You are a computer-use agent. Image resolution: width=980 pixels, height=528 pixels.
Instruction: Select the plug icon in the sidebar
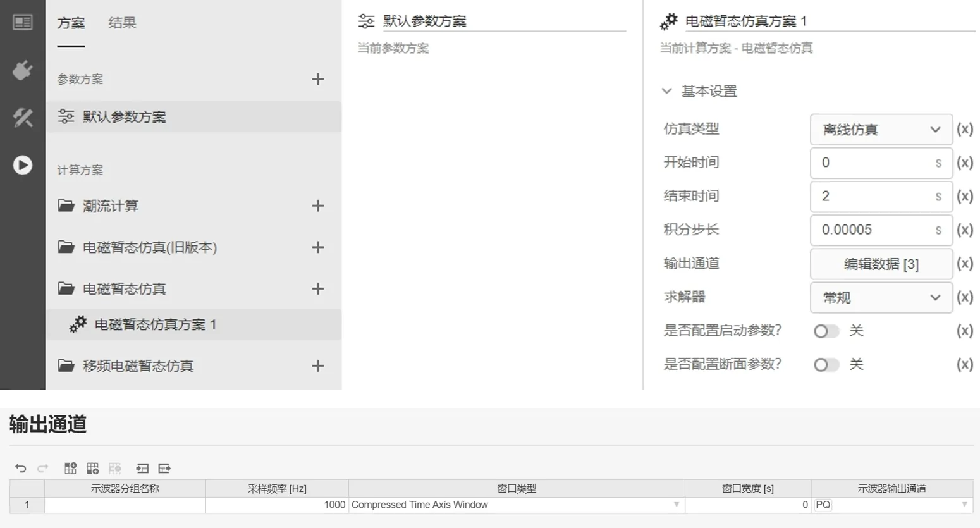[22, 71]
